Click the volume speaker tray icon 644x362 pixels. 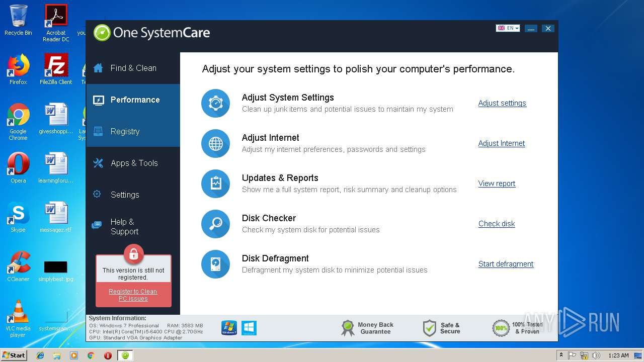click(x=596, y=355)
